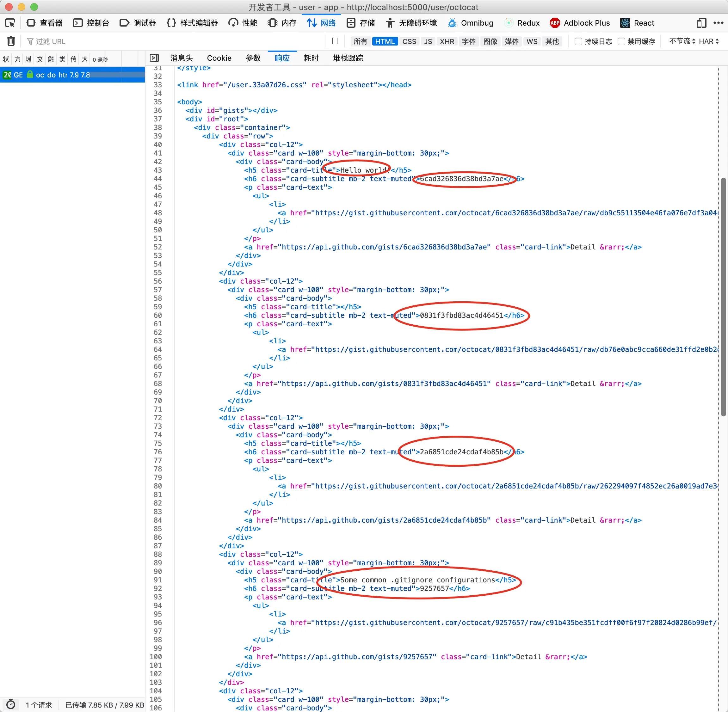Viewport: 728px width, 712px height.
Task: Switch to the Cookie tab
Action: point(219,58)
